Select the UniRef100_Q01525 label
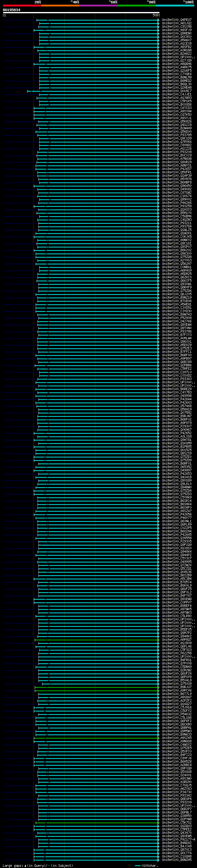The image size is (197, 868). [177, 450]
